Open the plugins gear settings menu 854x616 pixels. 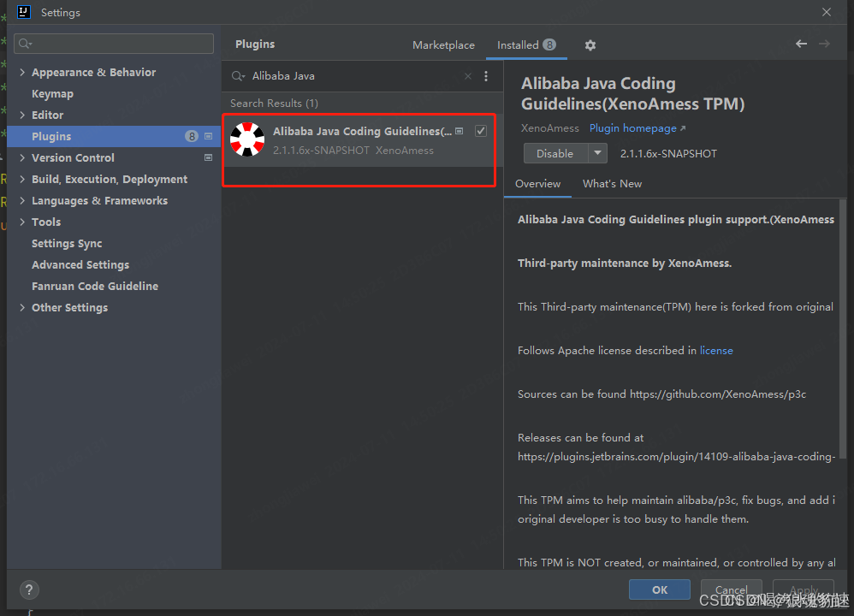coord(590,45)
